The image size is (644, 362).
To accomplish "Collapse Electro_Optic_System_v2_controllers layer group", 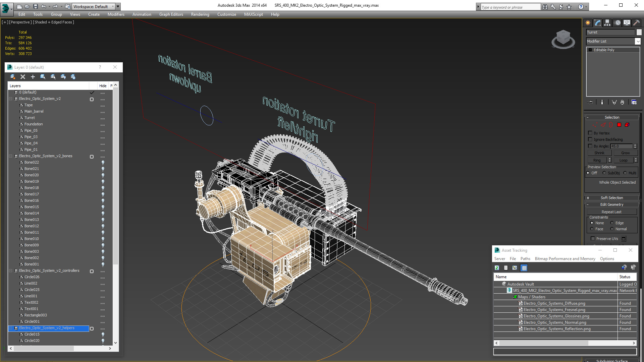I will coord(11,271).
